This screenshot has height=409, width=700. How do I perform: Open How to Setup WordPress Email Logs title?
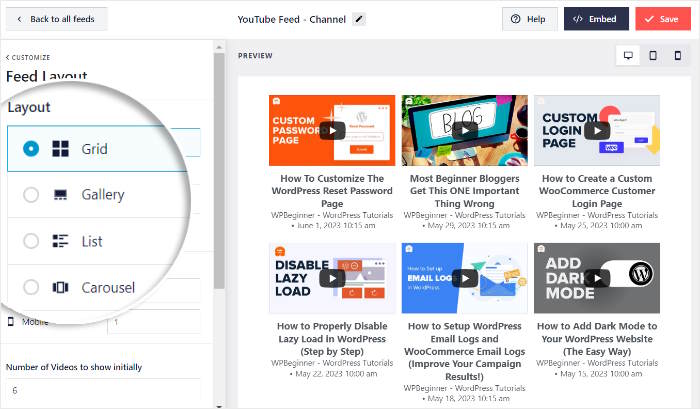point(465,351)
